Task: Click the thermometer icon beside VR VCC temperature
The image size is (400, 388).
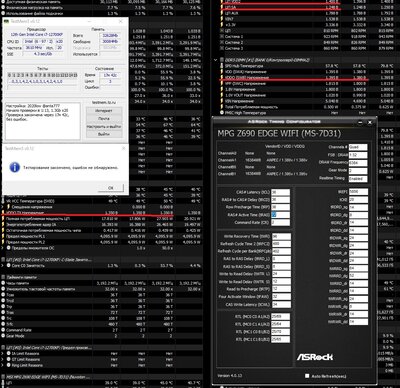Action: (3, 201)
